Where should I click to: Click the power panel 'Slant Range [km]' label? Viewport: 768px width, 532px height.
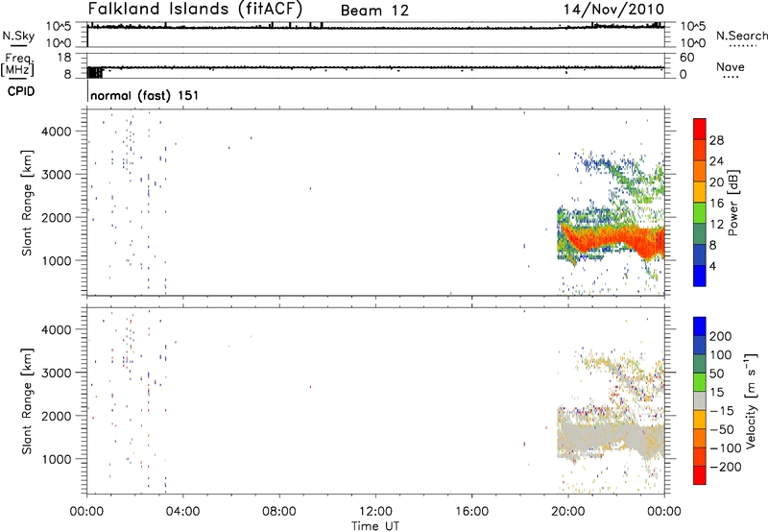tap(27, 203)
